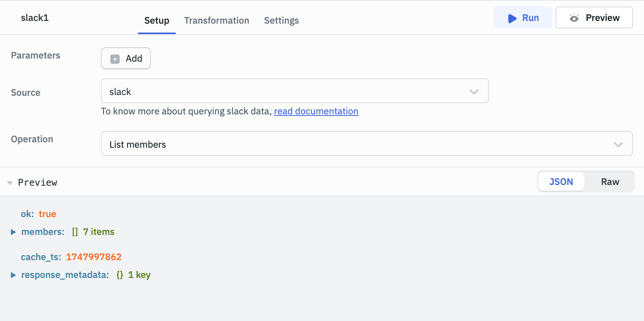Screen dimensions: 644x321
Task: Switch preview to JSON view
Action: coord(561,182)
